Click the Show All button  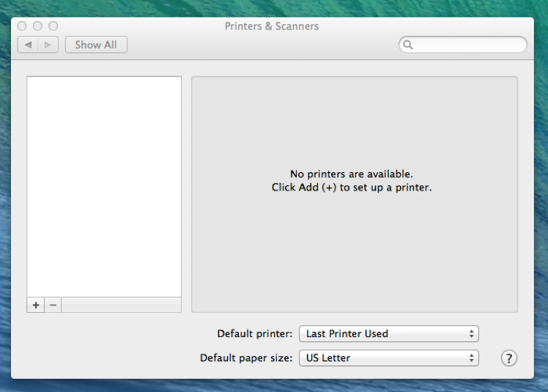pyautogui.click(x=96, y=45)
